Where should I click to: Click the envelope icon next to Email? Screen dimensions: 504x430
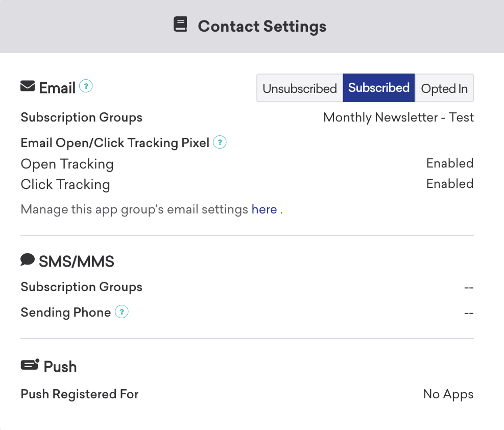tap(28, 86)
